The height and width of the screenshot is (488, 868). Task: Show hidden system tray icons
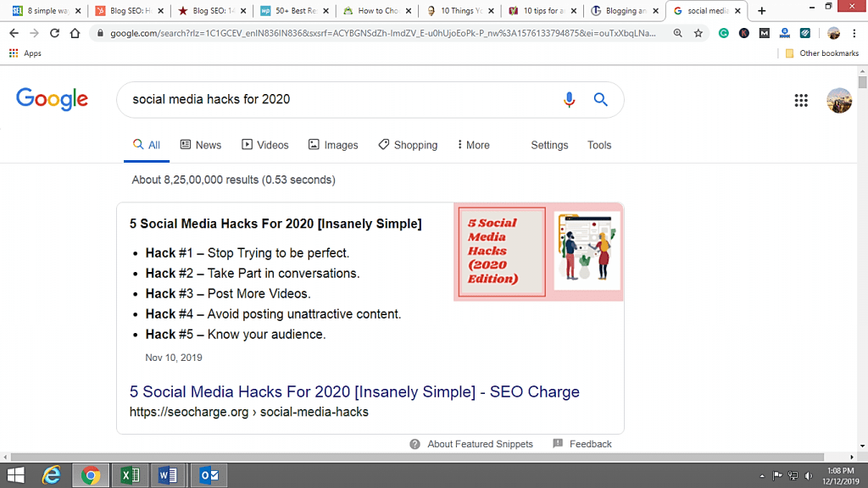point(762,476)
